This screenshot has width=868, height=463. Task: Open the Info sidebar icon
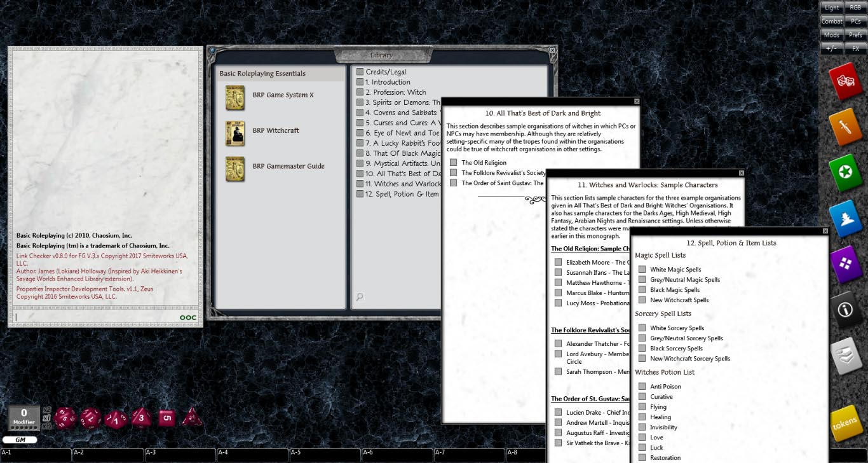[x=845, y=310]
